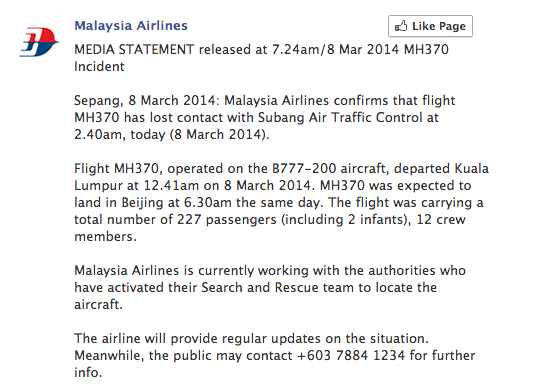Click the phone number +603 7884 1234

[351, 355]
